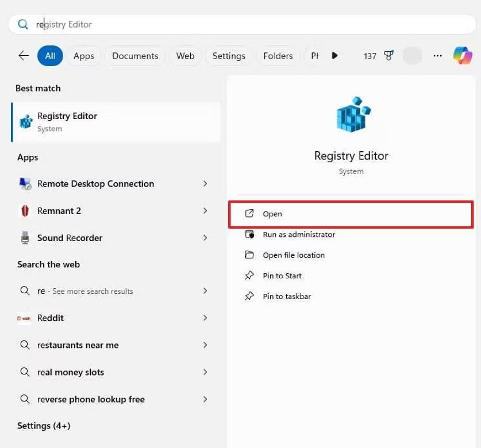Expand Reddit result chevron
Viewport: 481px width, 448px height.
tap(205, 318)
